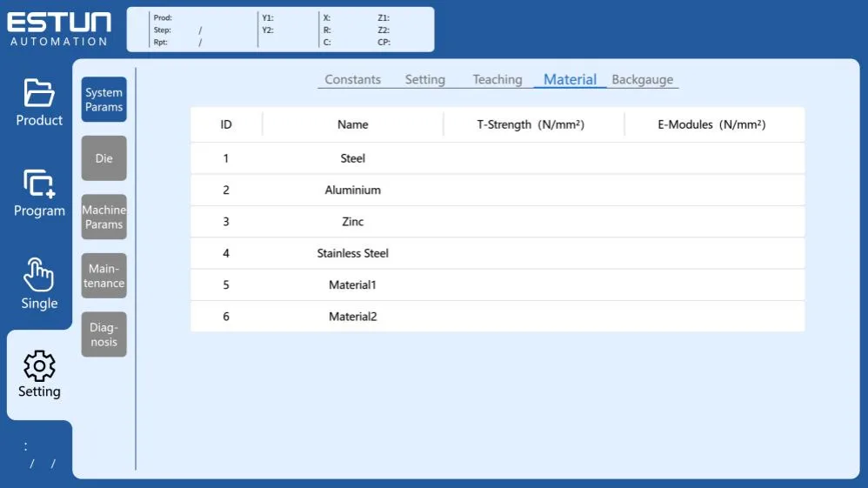Edit T-Strength value for Stainless Steel
The image size is (868, 488).
[534, 253]
